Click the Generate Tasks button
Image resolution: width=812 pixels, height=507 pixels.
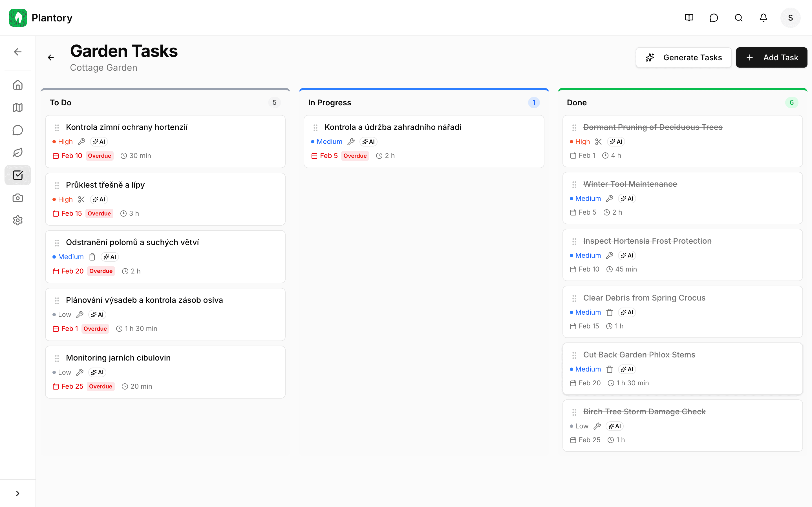(x=683, y=57)
